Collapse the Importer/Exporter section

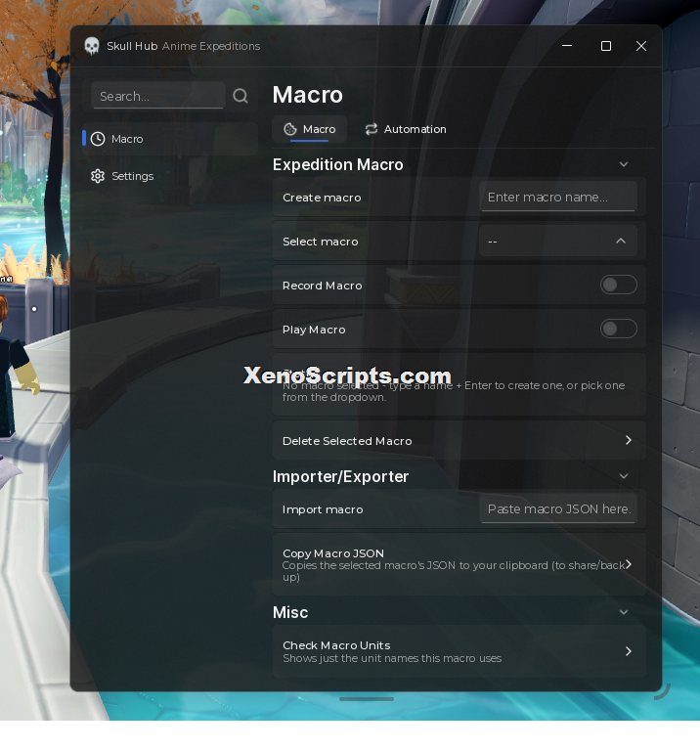pos(624,476)
